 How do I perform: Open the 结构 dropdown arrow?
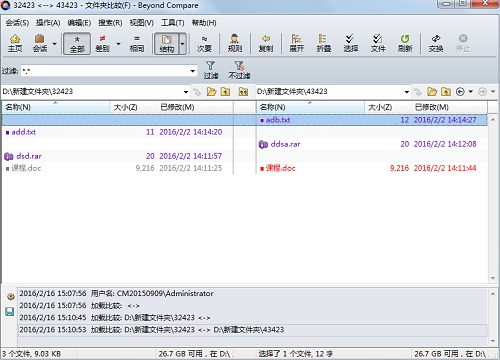tap(182, 44)
